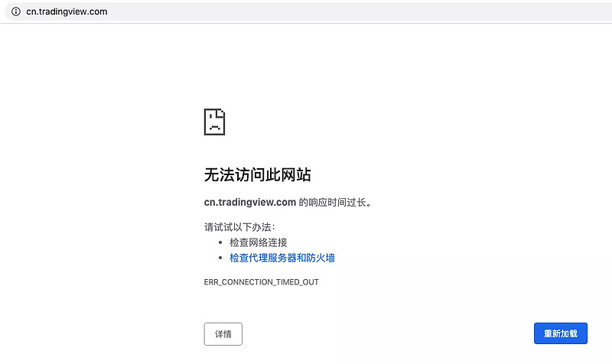The height and width of the screenshot is (364, 612).
Task: Click the frowning mouth of the error icon
Action: tap(215, 128)
